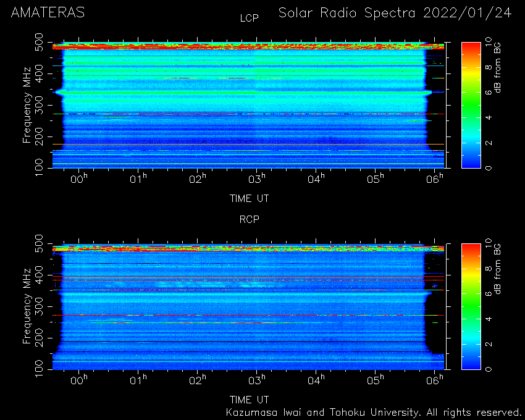
Task: Click orange horizontal line near 180 MHz in LCP
Action: pos(248,144)
